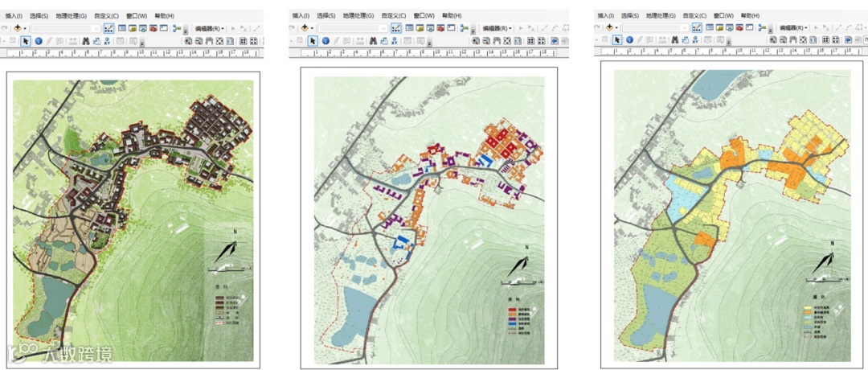Select Measure tool in left window
The image size is (868, 370).
(73, 41)
